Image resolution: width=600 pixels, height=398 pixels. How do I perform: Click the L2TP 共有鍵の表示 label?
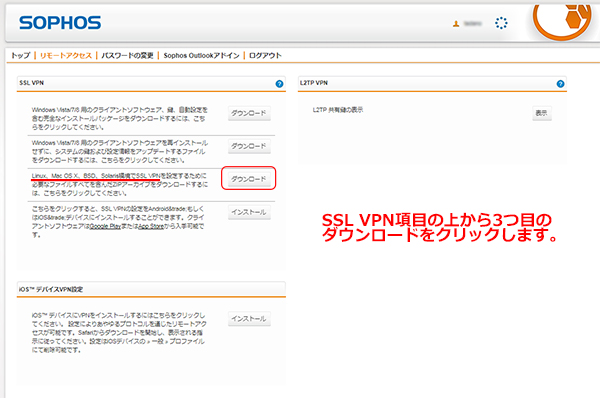click(338, 110)
